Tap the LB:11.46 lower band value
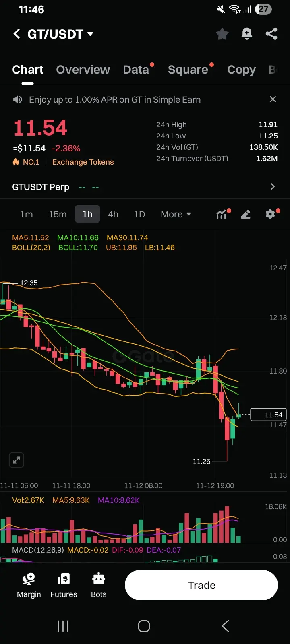This screenshot has width=290, height=644. pos(160,247)
